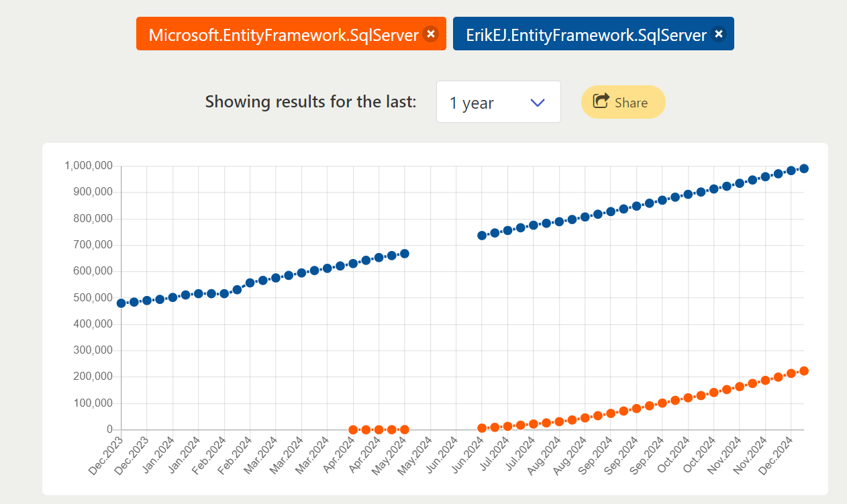Viewport: 847px width, 504px height.
Task: Click the "Showing results for the last:" label
Action: pyautogui.click(x=310, y=102)
